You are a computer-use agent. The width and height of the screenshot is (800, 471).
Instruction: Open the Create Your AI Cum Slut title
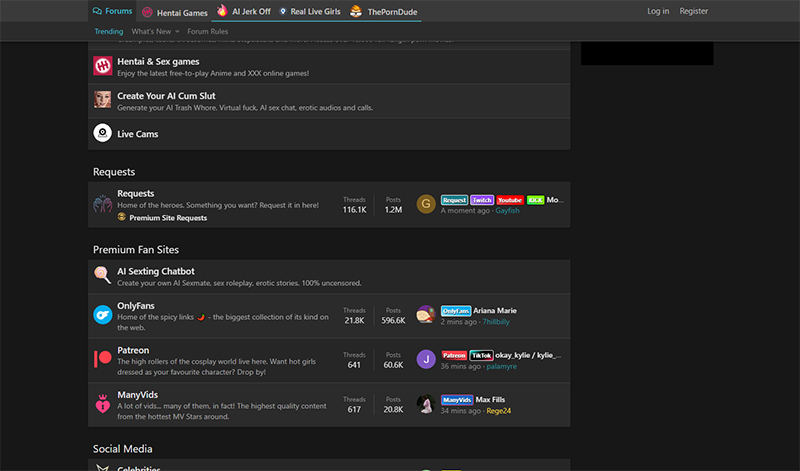pos(166,96)
